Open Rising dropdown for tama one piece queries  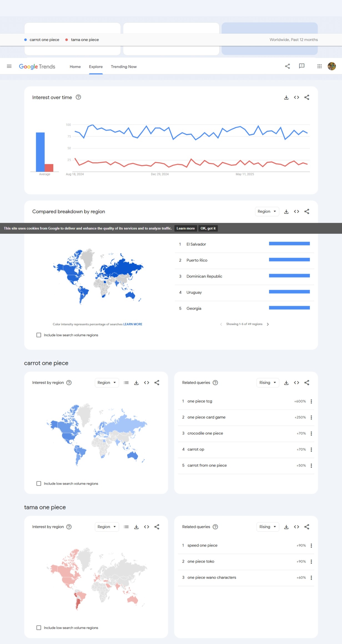coord(268,527)
